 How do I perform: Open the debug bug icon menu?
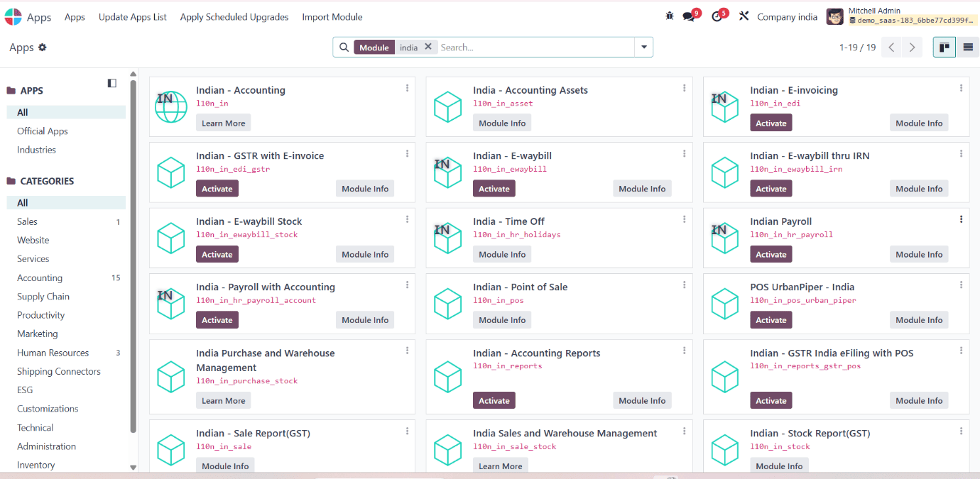click(x=669, y=16)
